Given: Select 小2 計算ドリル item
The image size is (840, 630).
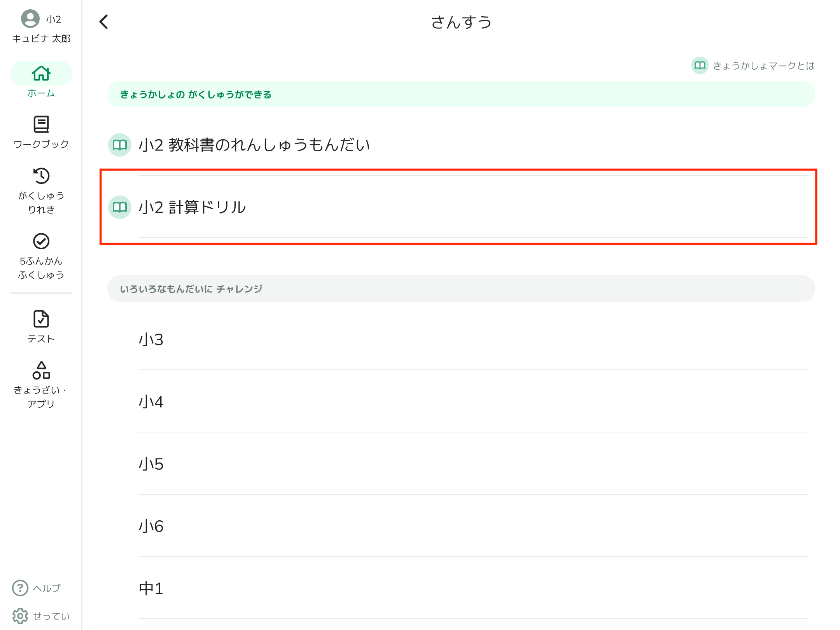Looking at the screenshot, I should [x=192, y=207].
